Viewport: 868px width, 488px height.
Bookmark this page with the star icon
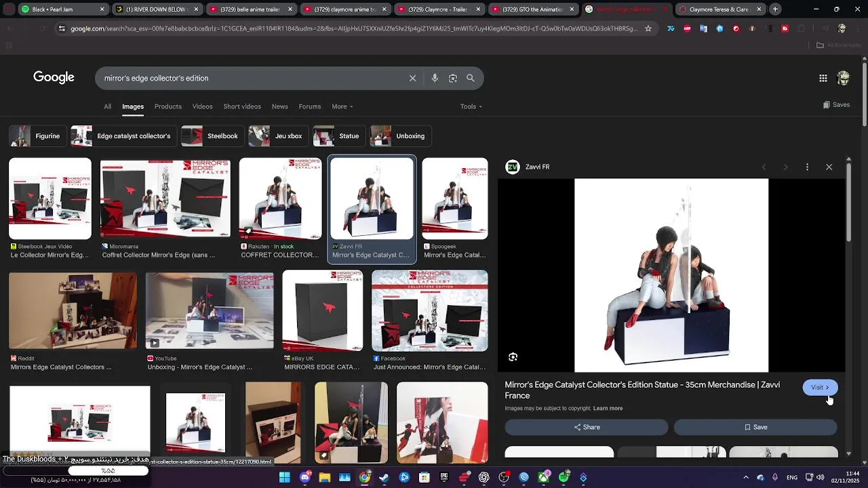648,28
